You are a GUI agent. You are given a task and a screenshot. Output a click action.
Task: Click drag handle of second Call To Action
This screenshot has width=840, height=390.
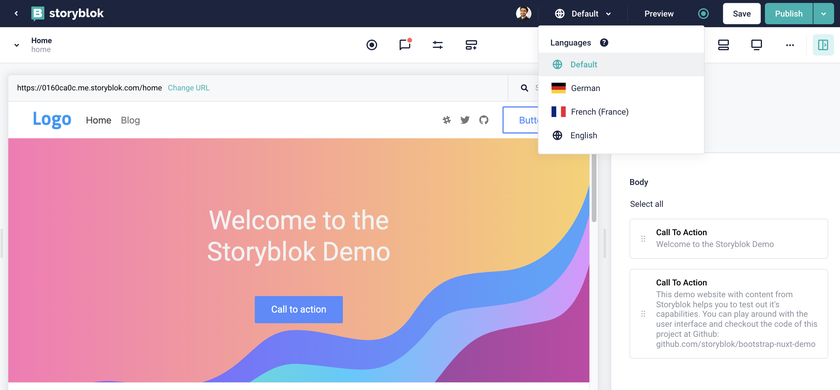[643, 314]
